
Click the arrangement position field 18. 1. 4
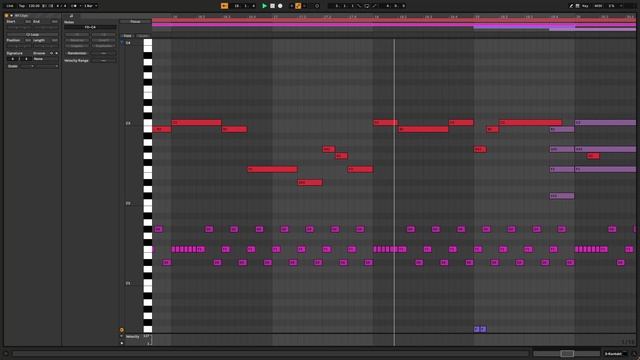[245, 6]
